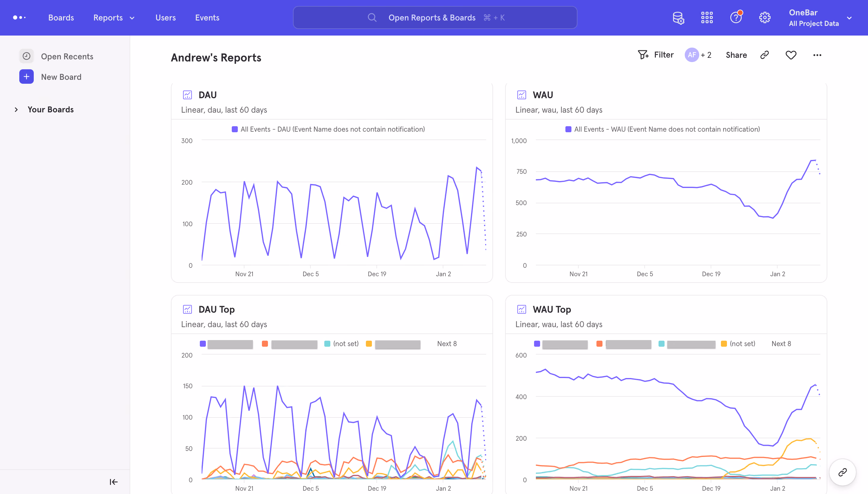Toggle the All Events - WAU legend swatch

[568, 129]
